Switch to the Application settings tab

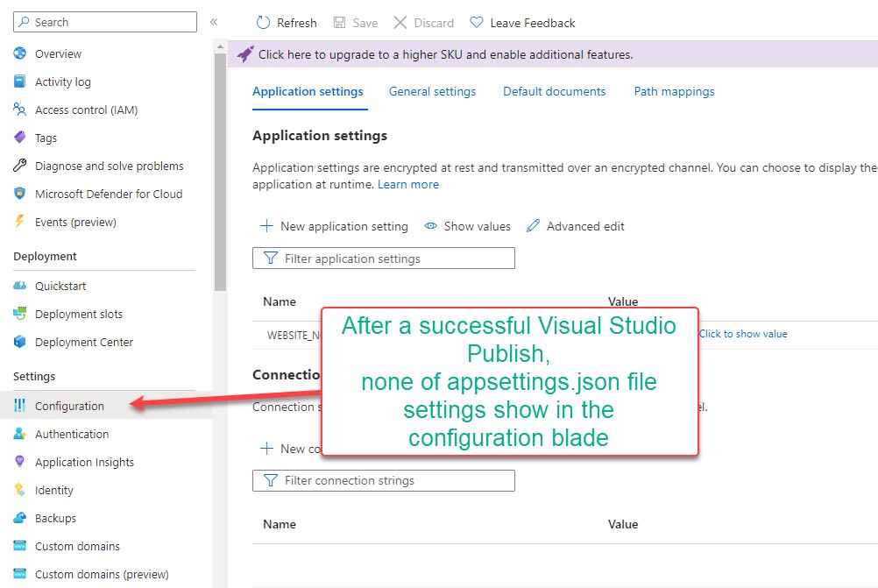(308, 91)
